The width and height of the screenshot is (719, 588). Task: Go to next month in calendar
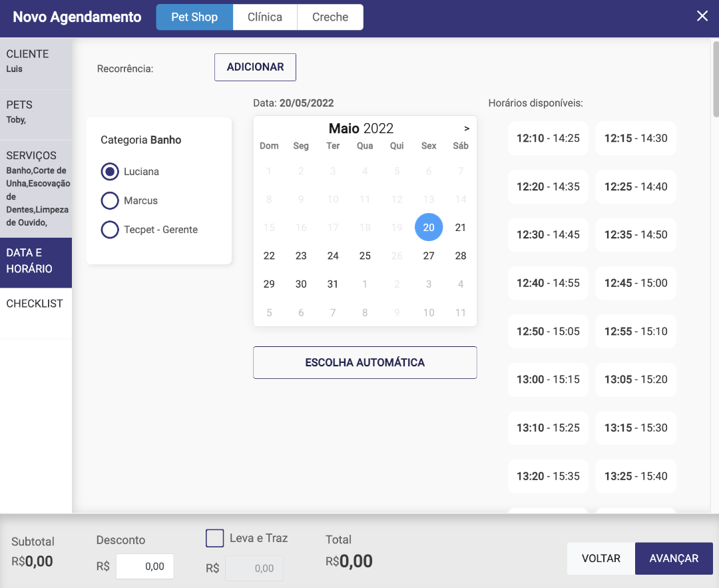467,129
